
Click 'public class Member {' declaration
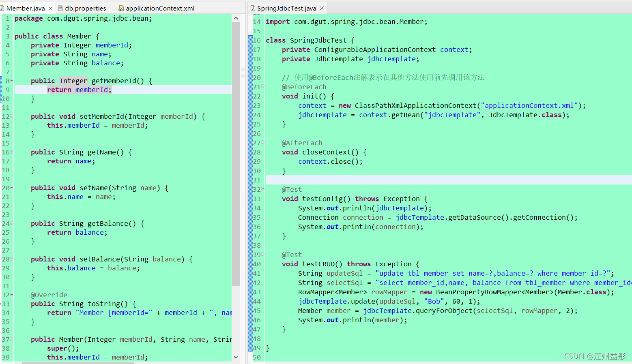tap(57, 36)
